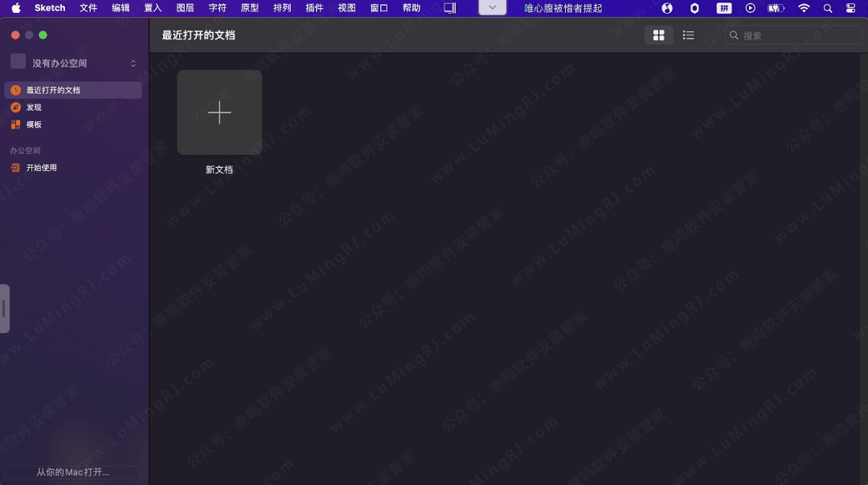Switch to grid view
868x485 pixels.
tap(659, 35)
